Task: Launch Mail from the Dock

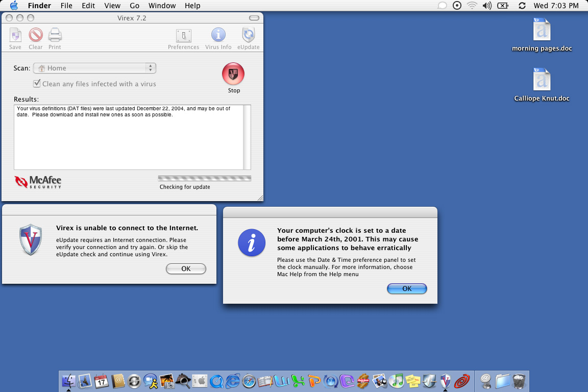Action: click(85, 381)
